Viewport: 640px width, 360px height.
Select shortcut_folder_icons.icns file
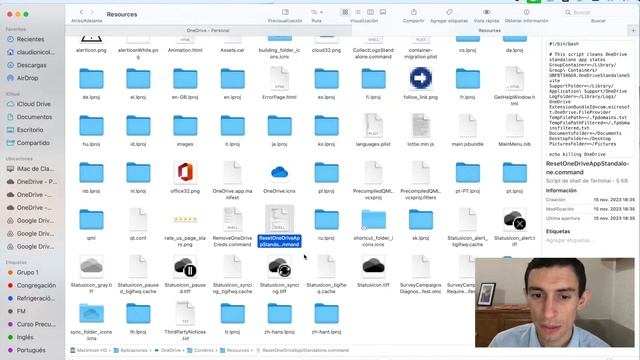pyautogui.click(x=373, y=220)
